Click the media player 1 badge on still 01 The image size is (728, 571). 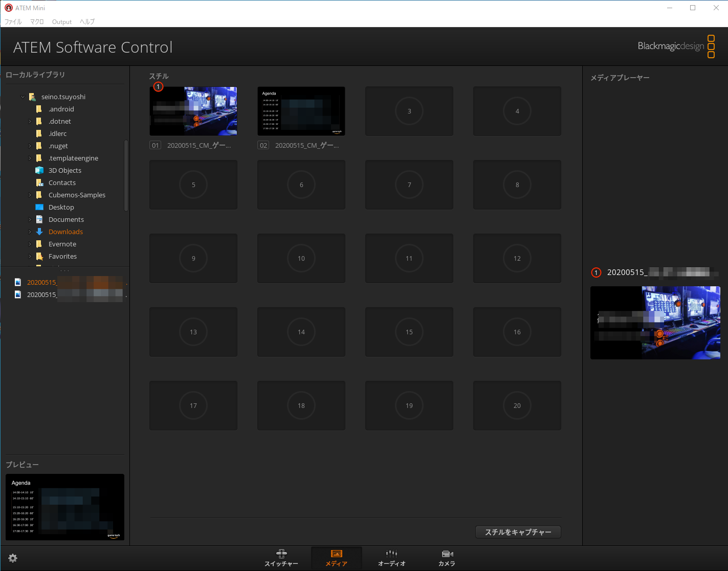(x=158, y=86)
